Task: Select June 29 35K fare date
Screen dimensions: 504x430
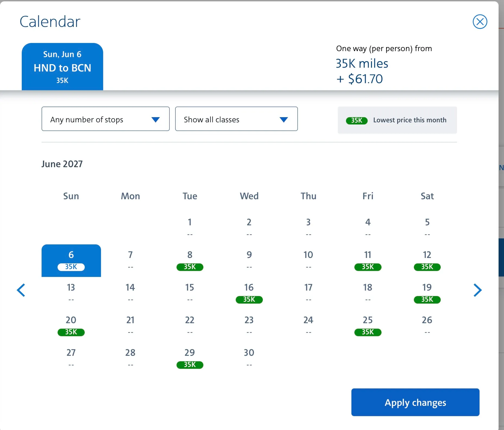Action: coord(190,359)
